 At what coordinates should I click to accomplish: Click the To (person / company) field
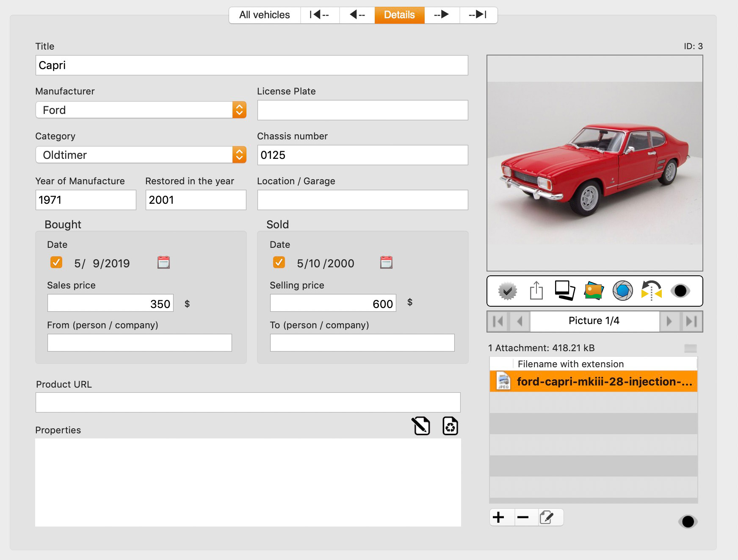[x=362, y=343]
